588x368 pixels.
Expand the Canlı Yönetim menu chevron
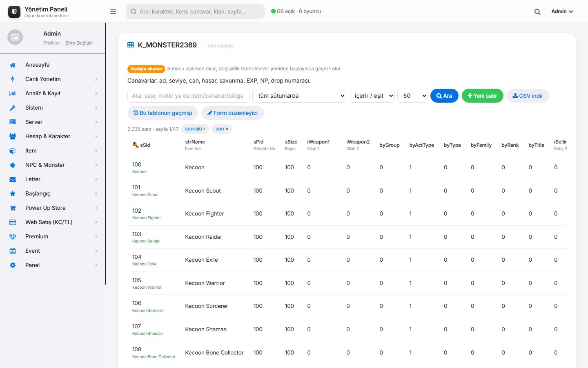click(x=96, y=79)
